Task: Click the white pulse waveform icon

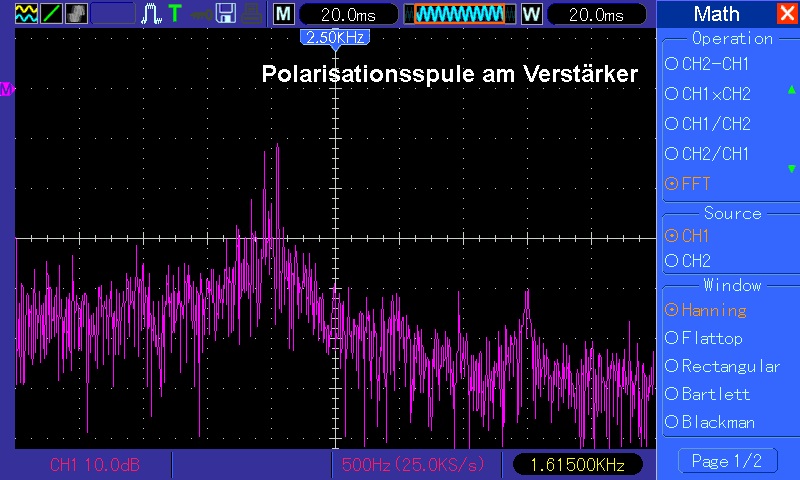Action: (152, 14)
